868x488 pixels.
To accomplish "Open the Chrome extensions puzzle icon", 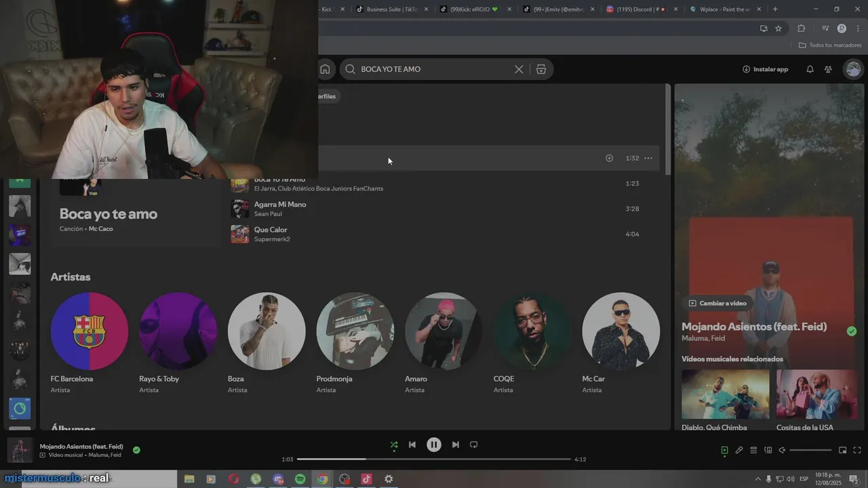I will (802, 28).
